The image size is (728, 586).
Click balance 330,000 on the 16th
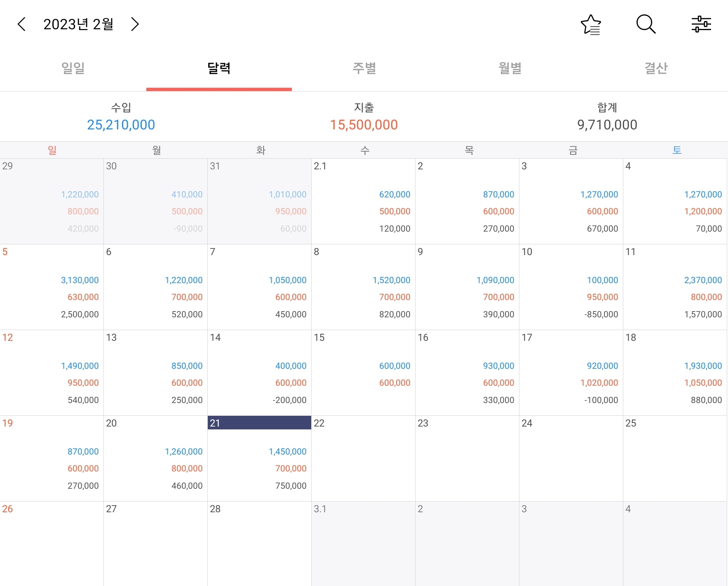click(x=499, y=400)
